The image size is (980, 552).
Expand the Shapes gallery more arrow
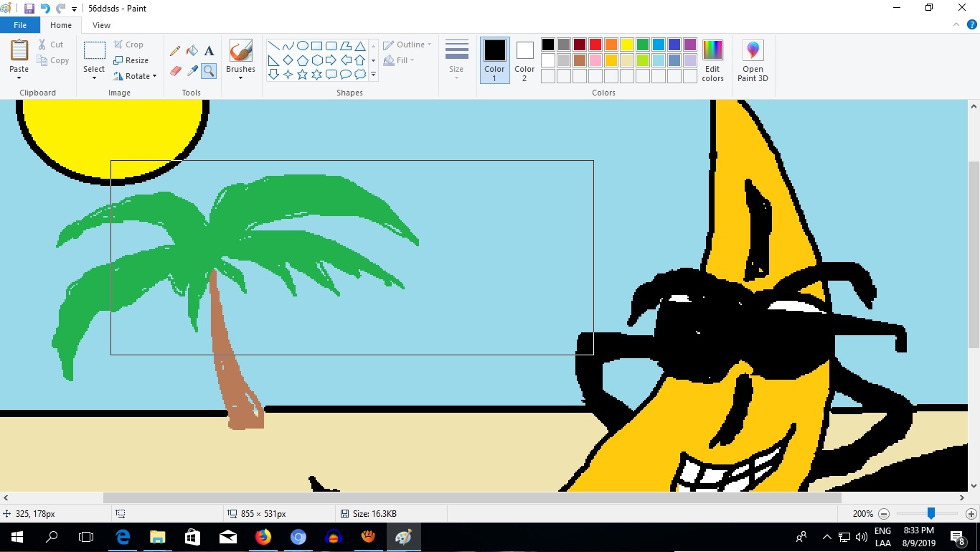click(x=373, y=75)
